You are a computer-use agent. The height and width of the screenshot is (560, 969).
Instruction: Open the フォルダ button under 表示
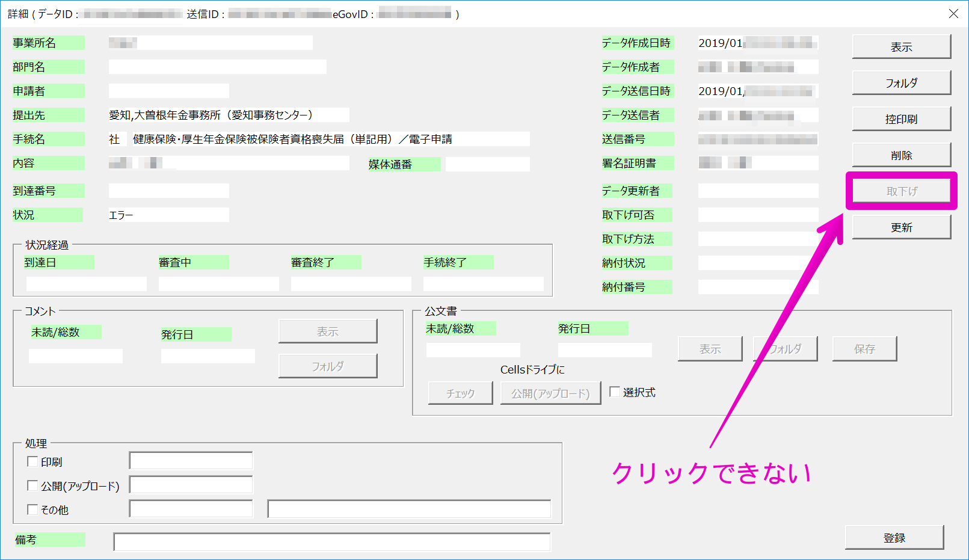(901, 83)
